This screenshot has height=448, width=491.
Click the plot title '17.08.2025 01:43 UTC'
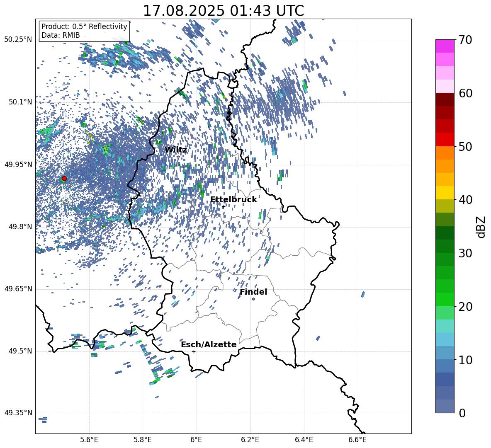pyautogui.click(x=223, y=11)
